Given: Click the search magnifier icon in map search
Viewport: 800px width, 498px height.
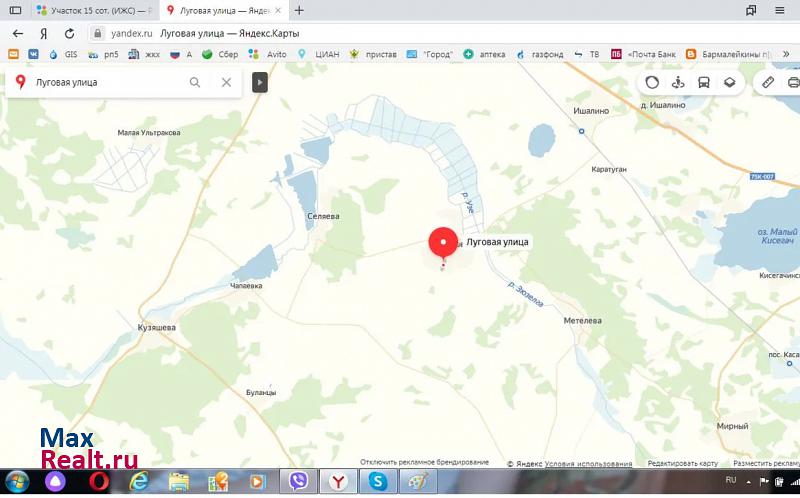Looking at the screenshot, I should [x=195, y=82].
